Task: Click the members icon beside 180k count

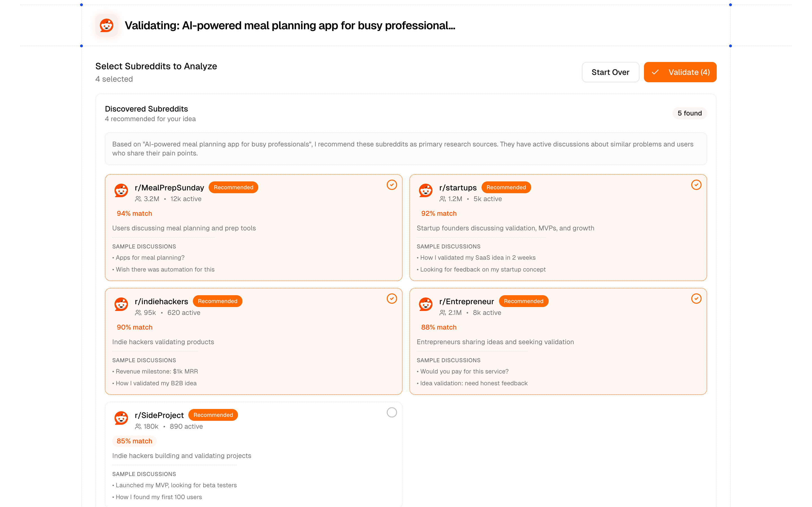Action: tap(138, 426)
